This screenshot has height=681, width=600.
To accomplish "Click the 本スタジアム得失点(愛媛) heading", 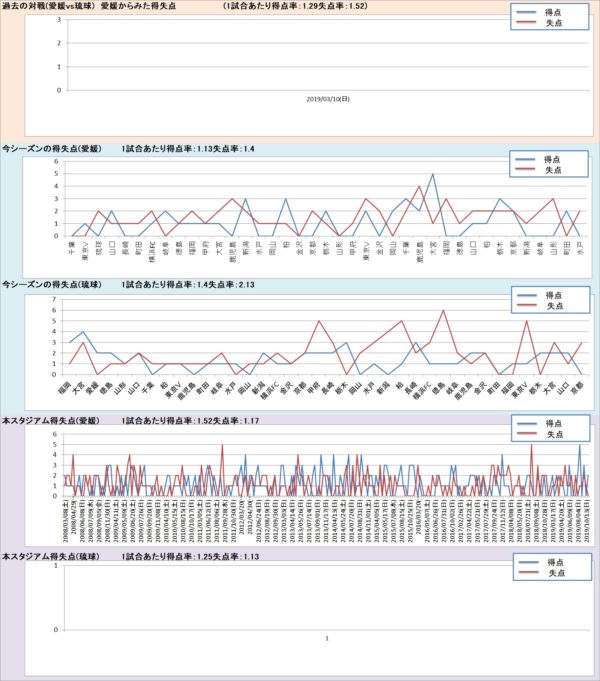I will (x=51, y=421).
